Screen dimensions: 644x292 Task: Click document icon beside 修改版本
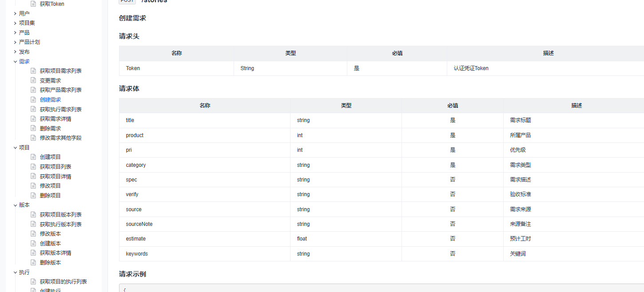point(33,233)
